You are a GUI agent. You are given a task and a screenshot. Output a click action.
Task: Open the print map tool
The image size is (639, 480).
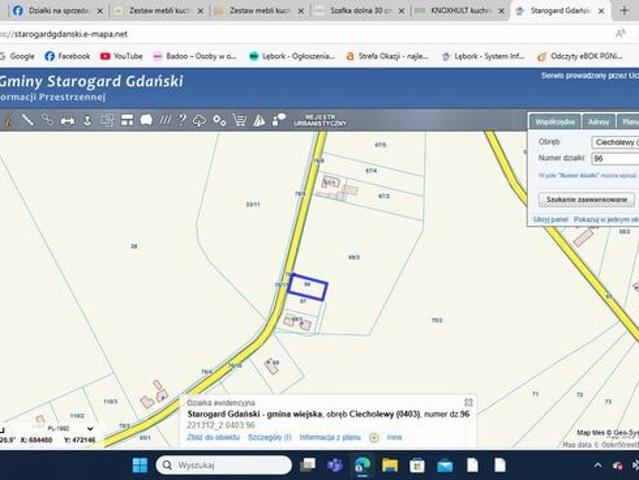pyautogui.click(x=67, y=121)
